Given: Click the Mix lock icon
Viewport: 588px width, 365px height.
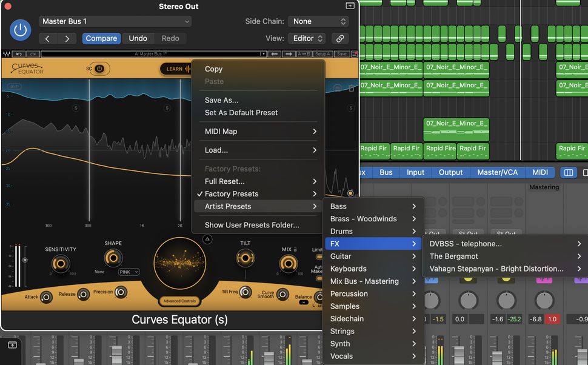Looking at the screenshot, I should pos(296,249).
